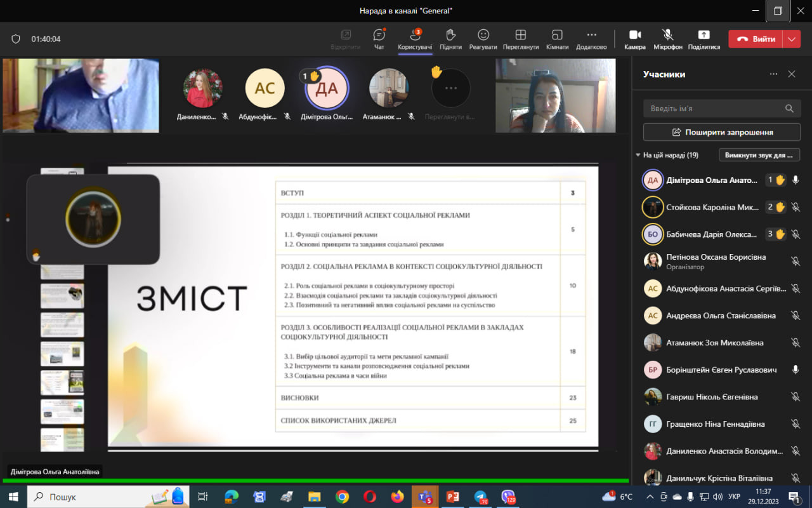The width and height of the screenshot is (812, 508).
Task: Click the Raise hand icon
Action: pyautogui.click(x=450, y=35)
